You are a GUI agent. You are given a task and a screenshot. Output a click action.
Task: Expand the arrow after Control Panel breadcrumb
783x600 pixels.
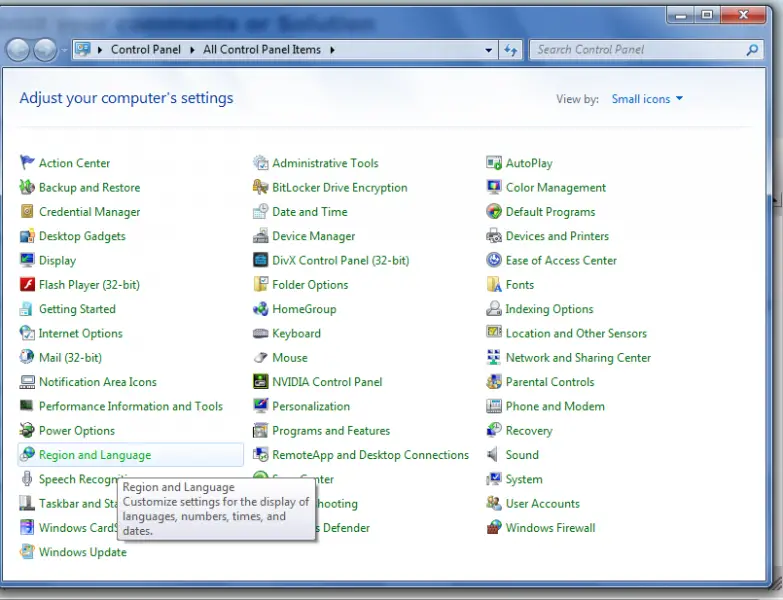click(x=192, y=50)
